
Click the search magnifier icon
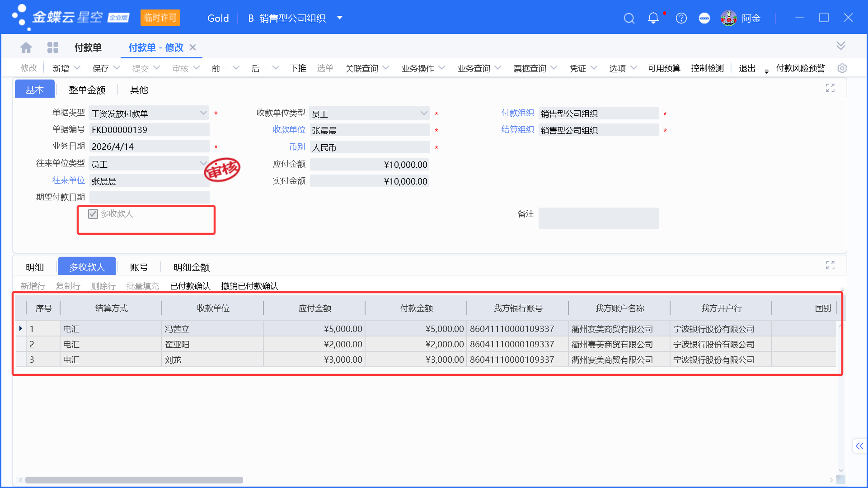click(629, 18)
